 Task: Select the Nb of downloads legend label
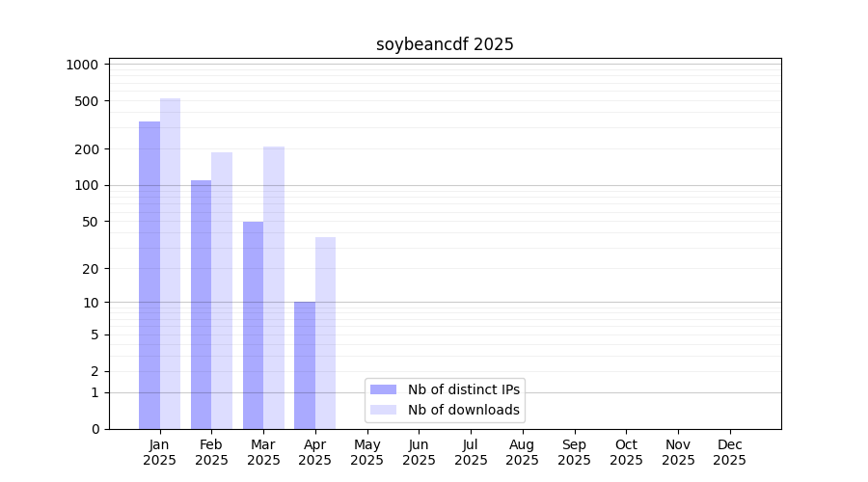pos(463,410)
